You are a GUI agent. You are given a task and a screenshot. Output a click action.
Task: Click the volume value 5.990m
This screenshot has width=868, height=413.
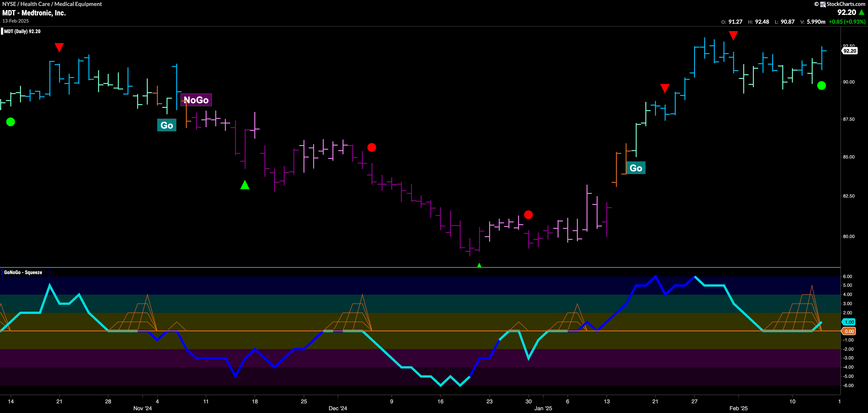pyautogui.click(x=816, y=22)
